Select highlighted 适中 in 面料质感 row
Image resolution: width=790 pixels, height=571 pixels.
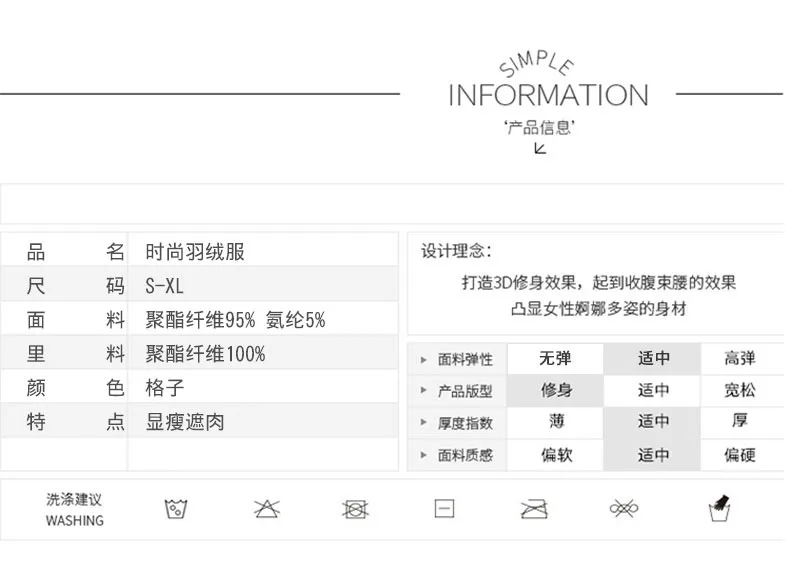[x=652, y=455]
